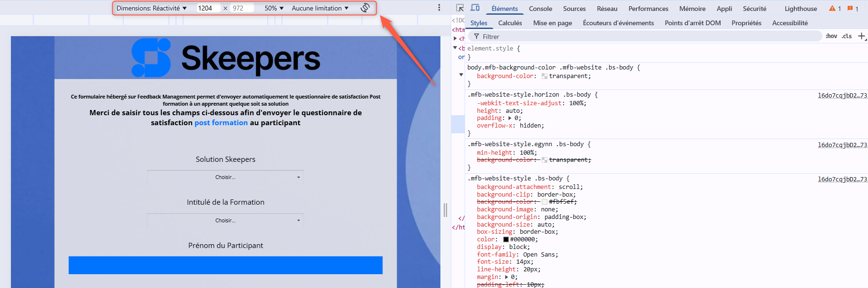The height and width of the screenshot is (288, 868).
Task: Click the 'min-height' value 100%
Action: pos(527,153)
